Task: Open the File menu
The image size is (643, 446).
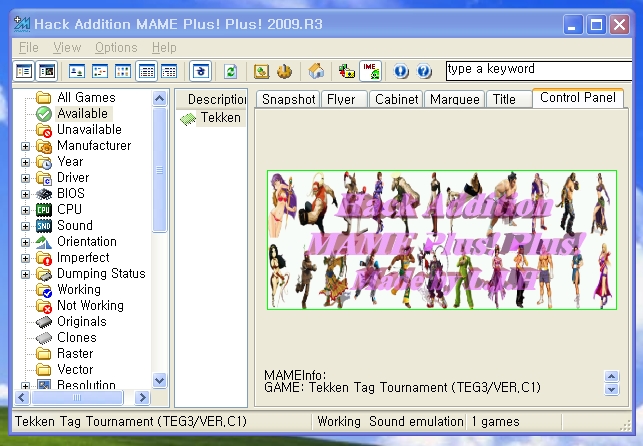Action: click(x=29, y=48)
